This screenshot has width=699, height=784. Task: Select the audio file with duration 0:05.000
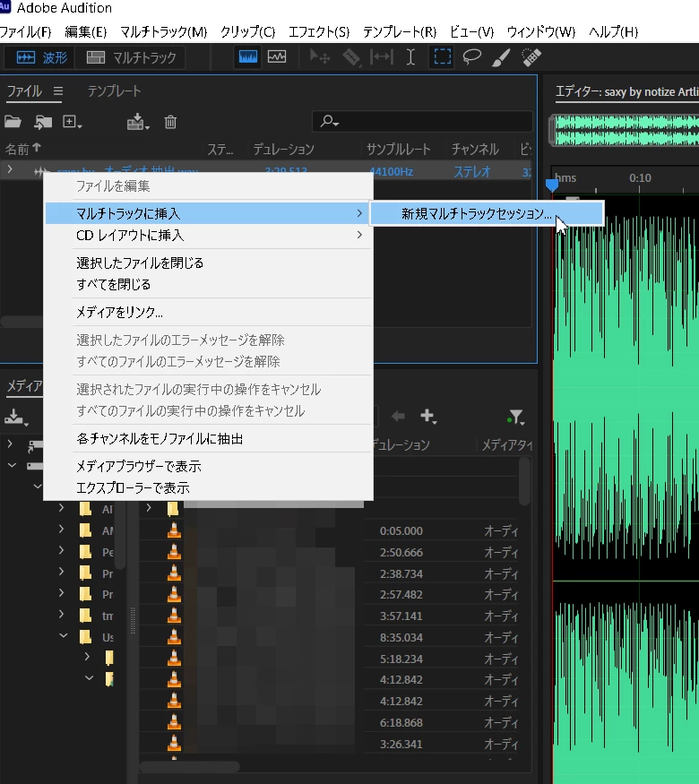point(329,530)
